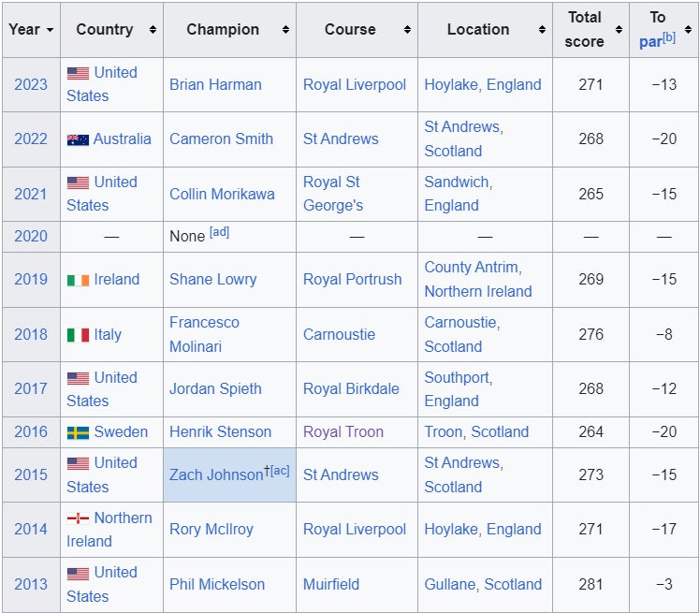Click the Ireland flag icon

click(x=78, y=280)
